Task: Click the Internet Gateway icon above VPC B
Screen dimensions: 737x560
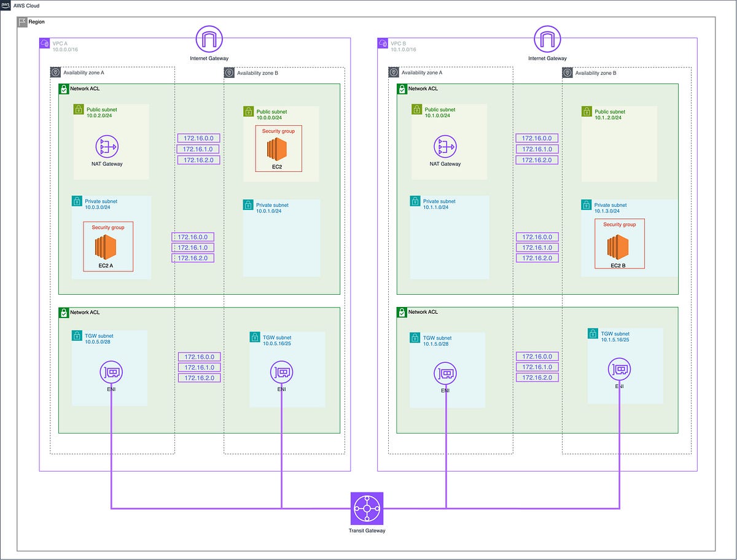Action: [x=547, y=39]
